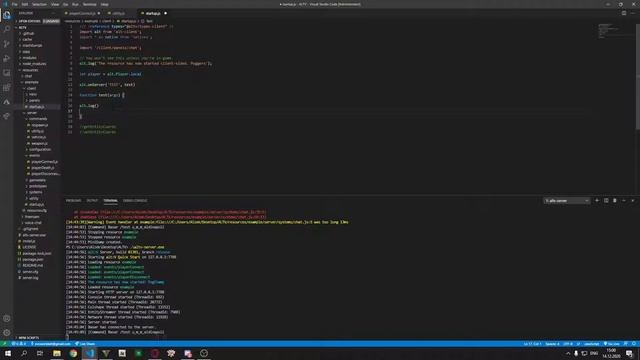This screenshot has height=360, width=640.
Task: Switch to the Problems panel tab
Action: click(73, 200)
